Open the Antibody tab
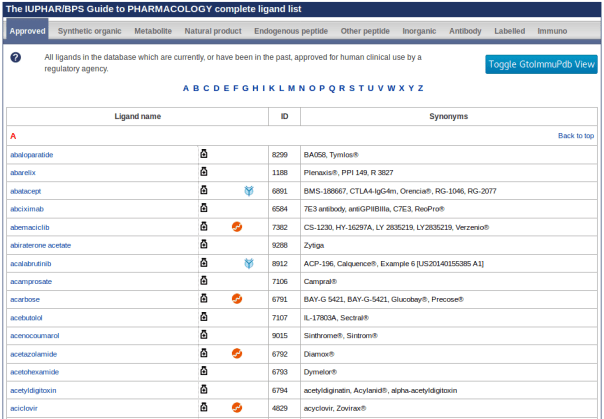The height and width of the screenshot is (419, 604). (465, 31)
